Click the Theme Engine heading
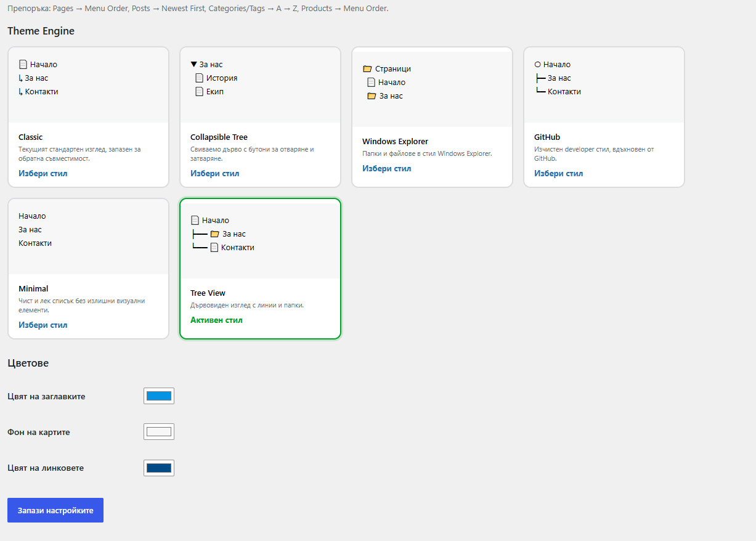This screenshot has height=541, width=756. pos(41,31)
